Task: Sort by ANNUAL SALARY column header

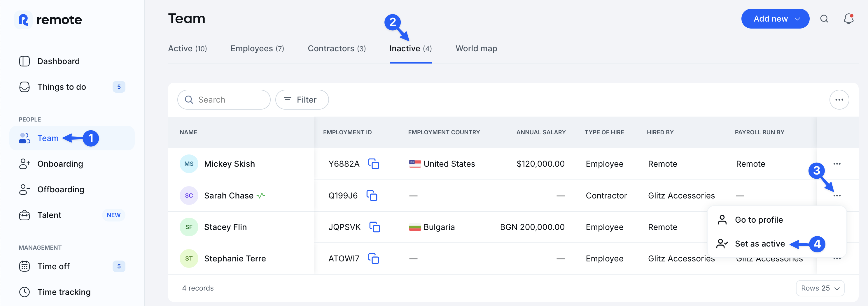Action: pyautogui.click(x=541, y=132)
